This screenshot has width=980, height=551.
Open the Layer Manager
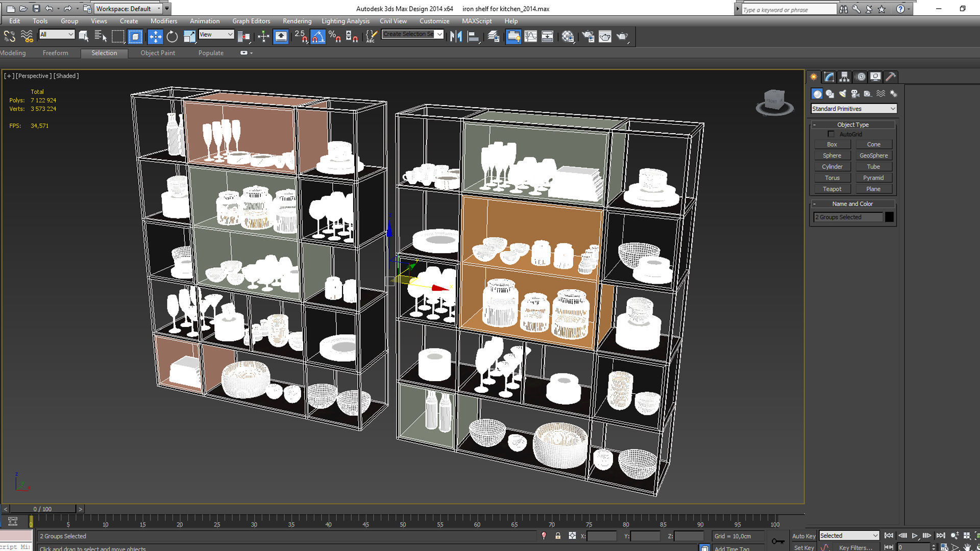coord(493,36)
